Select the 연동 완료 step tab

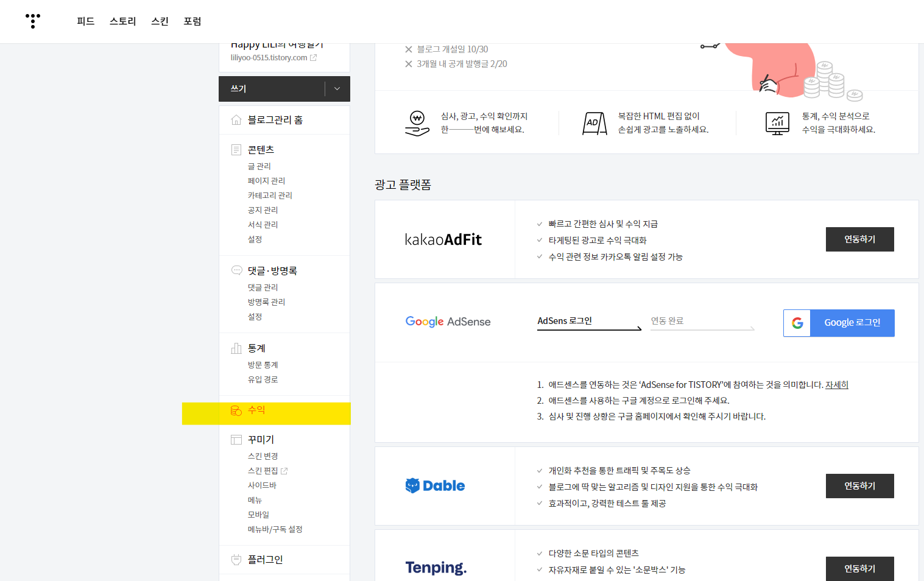702,322
